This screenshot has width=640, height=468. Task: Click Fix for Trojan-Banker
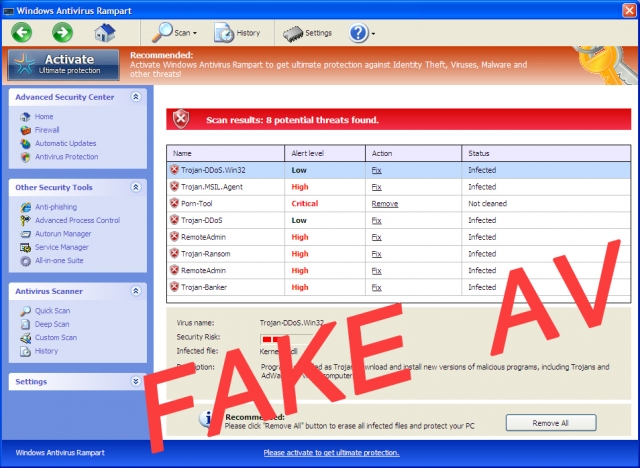tap(376, 288)
